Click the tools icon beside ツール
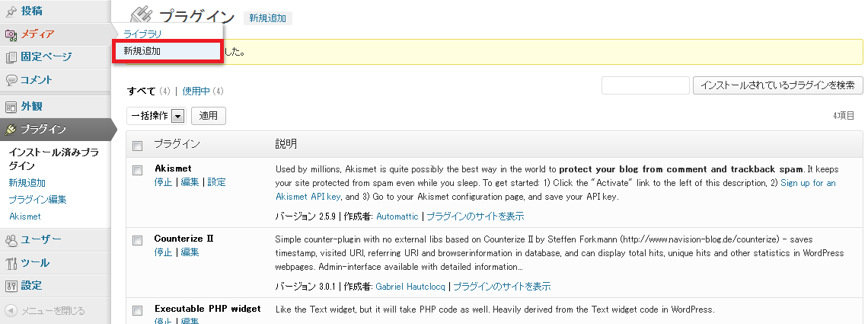868x324 pixels. coord(11,263)
